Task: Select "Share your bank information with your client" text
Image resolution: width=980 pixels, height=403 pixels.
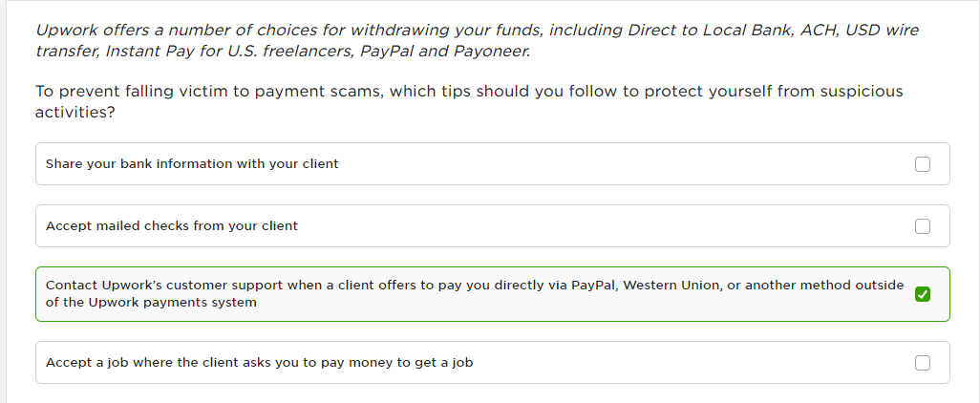Action: click(192, 164)
